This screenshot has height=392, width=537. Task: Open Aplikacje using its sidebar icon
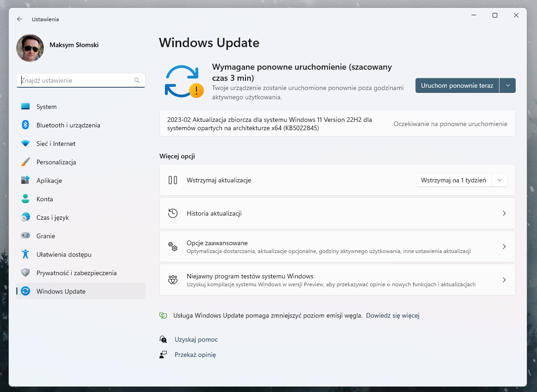(26, 181)
